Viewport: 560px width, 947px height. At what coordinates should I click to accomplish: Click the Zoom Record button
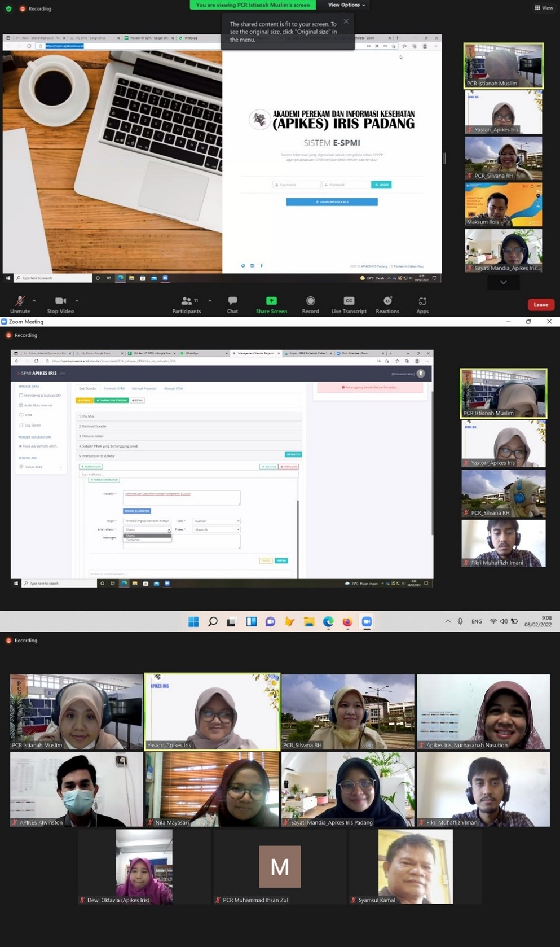310,305
